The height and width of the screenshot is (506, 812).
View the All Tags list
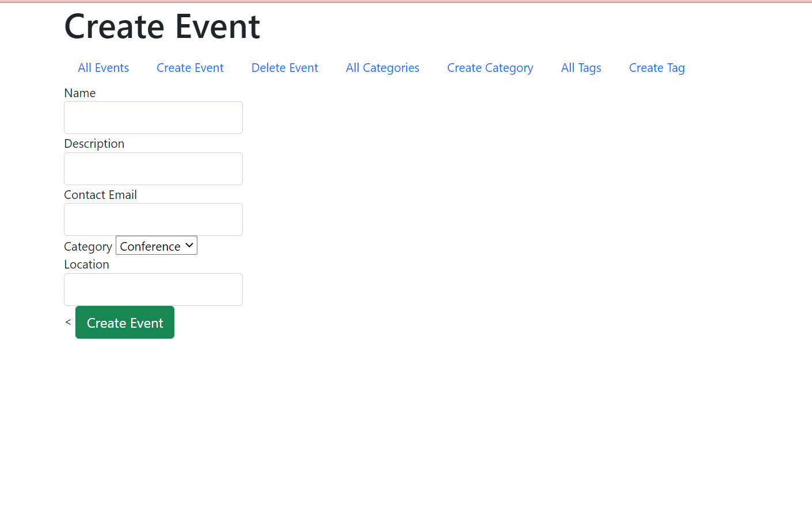pos(581,67)
